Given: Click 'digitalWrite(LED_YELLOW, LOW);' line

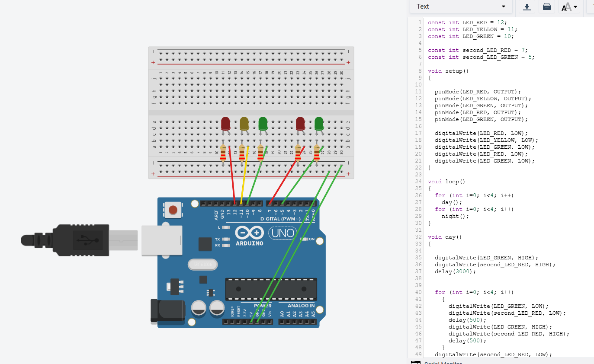Looking at the screenshot, I should coord(486,140).
